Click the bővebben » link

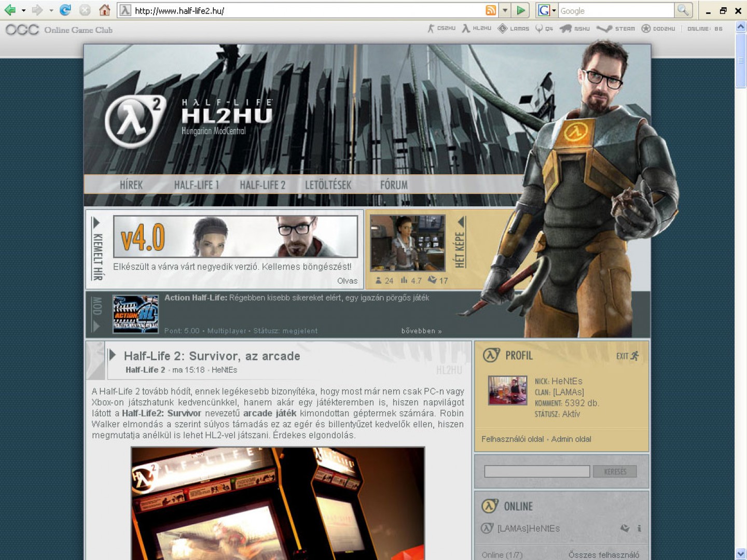click(421, 331)
